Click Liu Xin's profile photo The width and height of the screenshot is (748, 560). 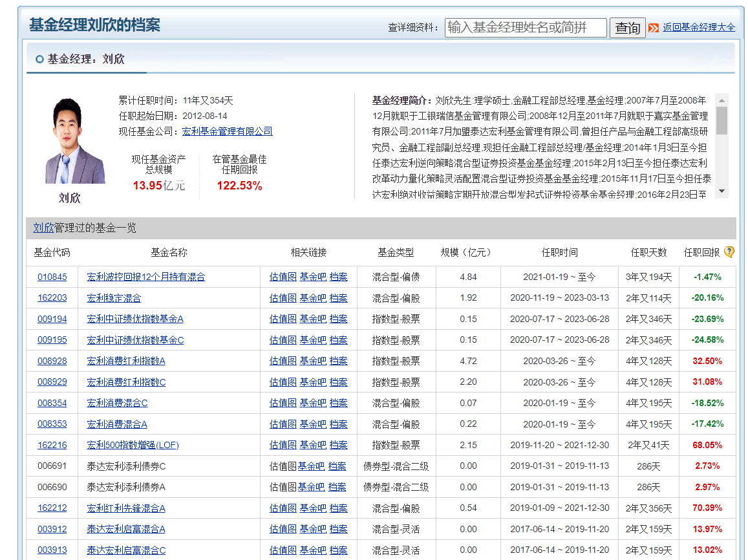click(x=70, y=142)
